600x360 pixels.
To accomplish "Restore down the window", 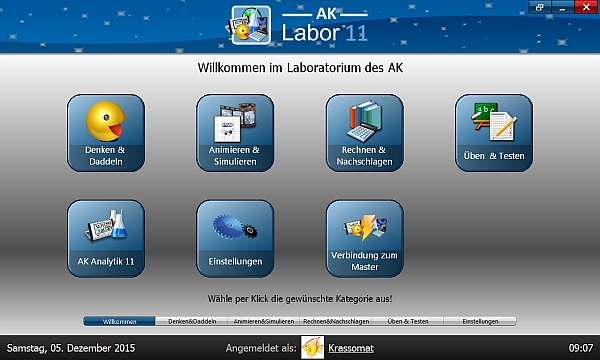I will tap(540, 7).
